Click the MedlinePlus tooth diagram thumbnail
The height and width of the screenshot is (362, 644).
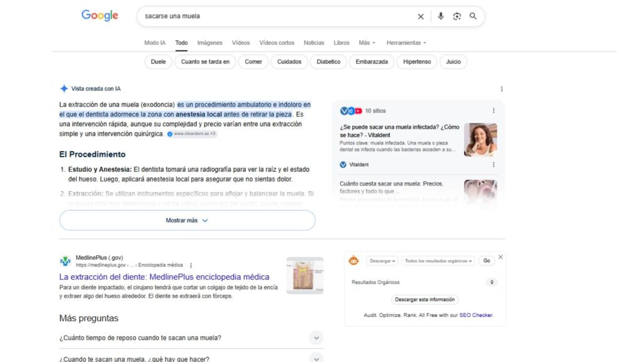point(305,275)
